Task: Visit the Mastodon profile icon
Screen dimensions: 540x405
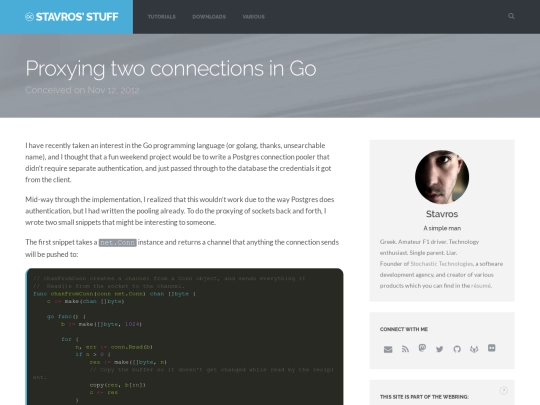Action: (422, 348)
